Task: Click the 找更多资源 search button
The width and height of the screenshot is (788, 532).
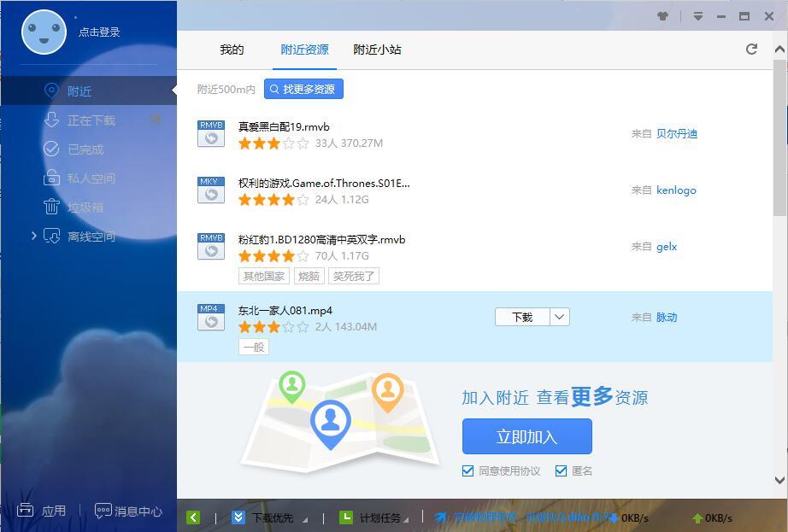Action: (303, 89)
